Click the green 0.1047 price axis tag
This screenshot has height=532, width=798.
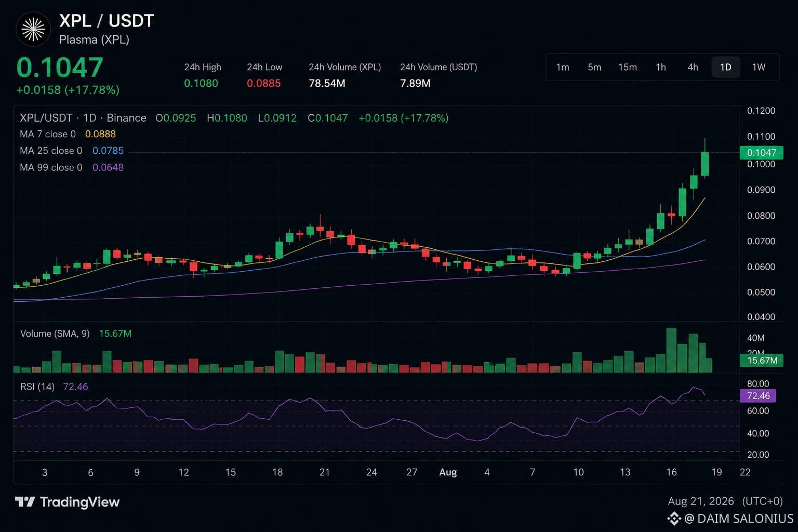click(761, 152)
